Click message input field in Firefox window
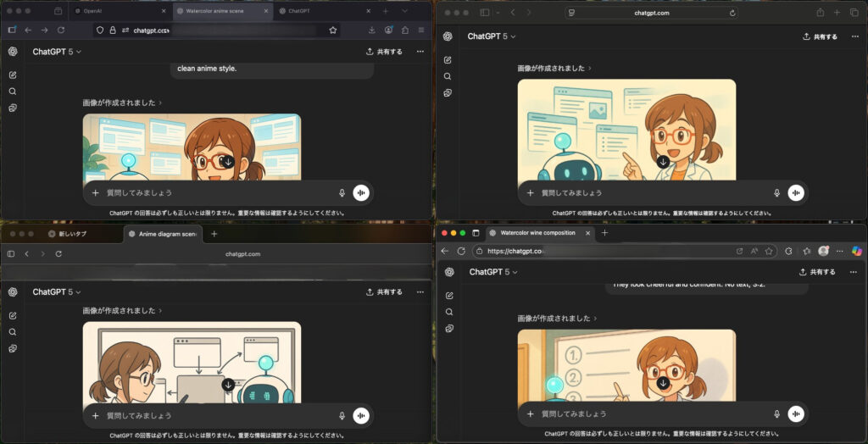Image resolution: width=868 pixels, height=444 pixels. click(220, 192)
